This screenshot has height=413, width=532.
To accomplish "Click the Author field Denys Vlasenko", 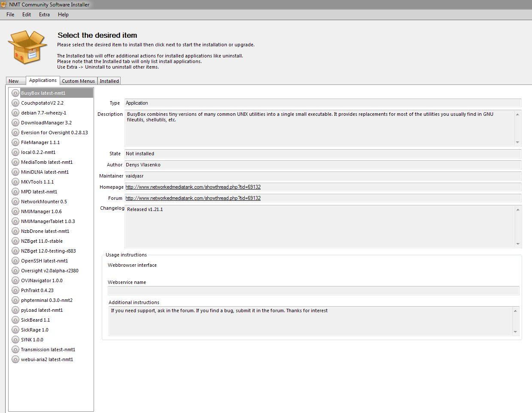I will [323, 165].
